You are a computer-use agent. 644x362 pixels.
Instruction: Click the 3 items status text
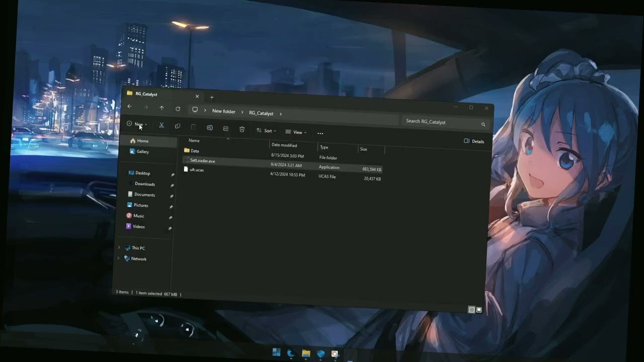tap(122, 292)
